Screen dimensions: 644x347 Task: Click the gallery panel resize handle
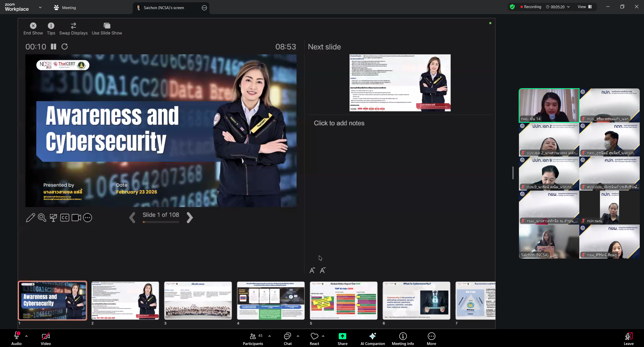tap(513, 173)
